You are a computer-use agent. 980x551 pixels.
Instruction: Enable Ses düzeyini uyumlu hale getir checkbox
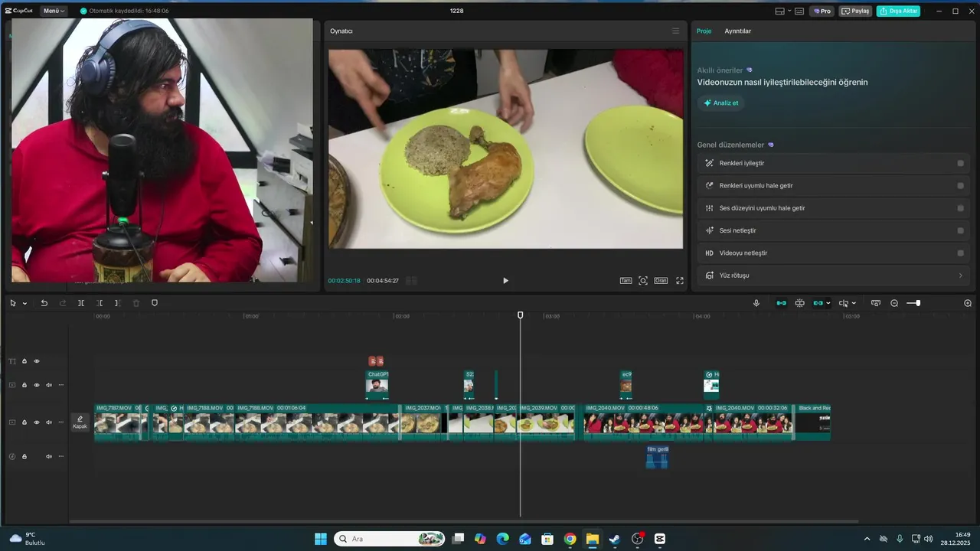[x=960, y=208]
